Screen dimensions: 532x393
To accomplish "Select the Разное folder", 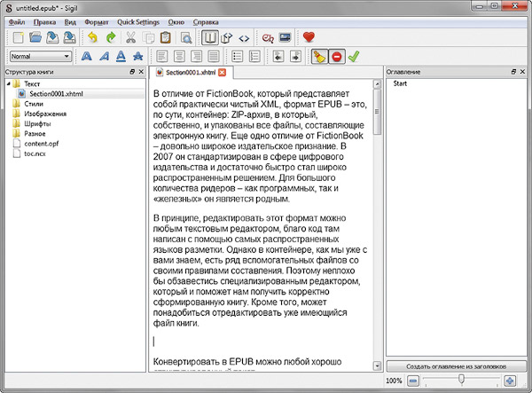I will [35, 134].
